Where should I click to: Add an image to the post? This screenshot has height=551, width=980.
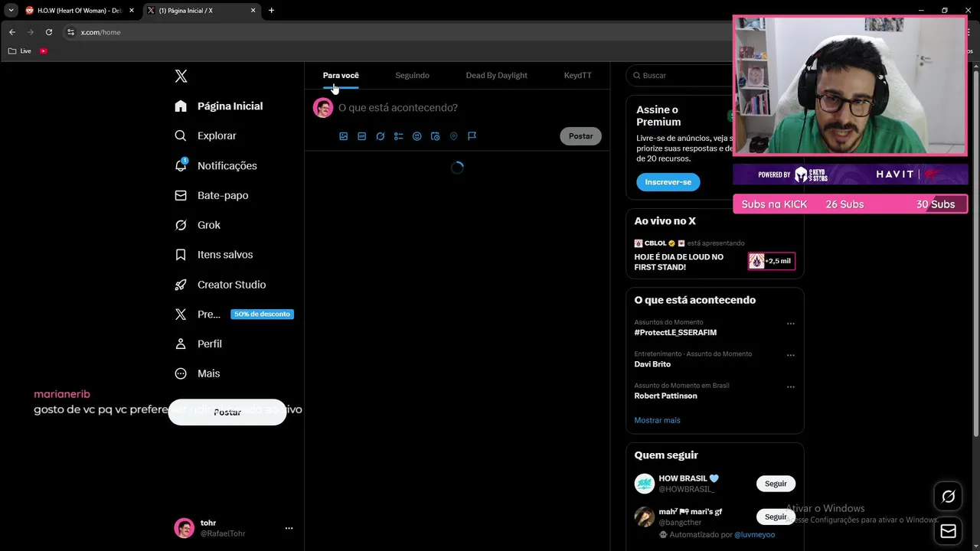click(343, 136)
